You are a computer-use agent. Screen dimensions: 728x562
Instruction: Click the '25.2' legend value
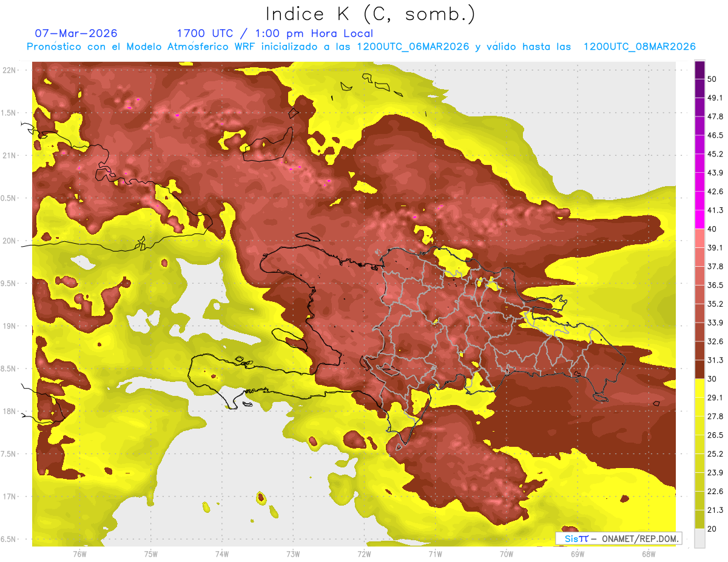click(x=715, y=454)
